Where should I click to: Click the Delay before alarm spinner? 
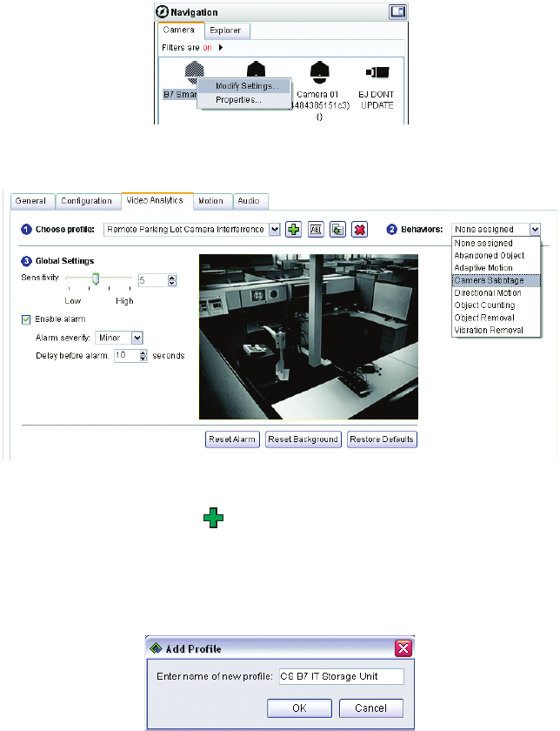pyautogui.click(x=143, y=356)
